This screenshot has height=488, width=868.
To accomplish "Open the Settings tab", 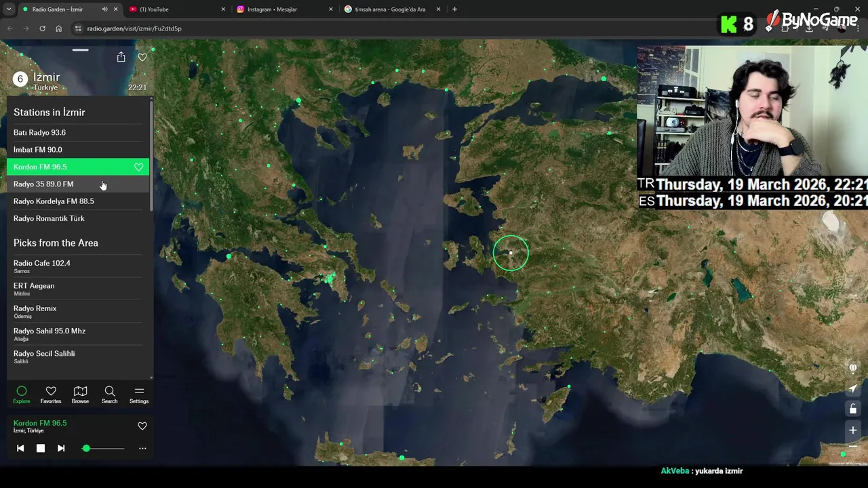I will tap(139, 394).
